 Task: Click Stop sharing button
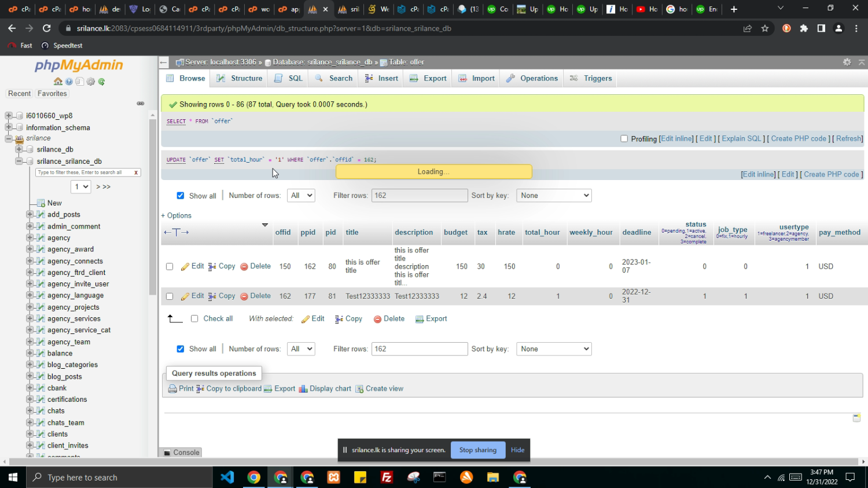point(477,450)
